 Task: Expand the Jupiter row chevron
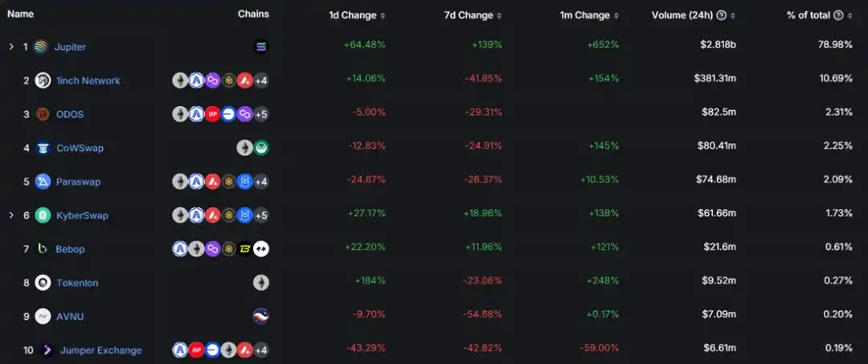click(11, 47)
